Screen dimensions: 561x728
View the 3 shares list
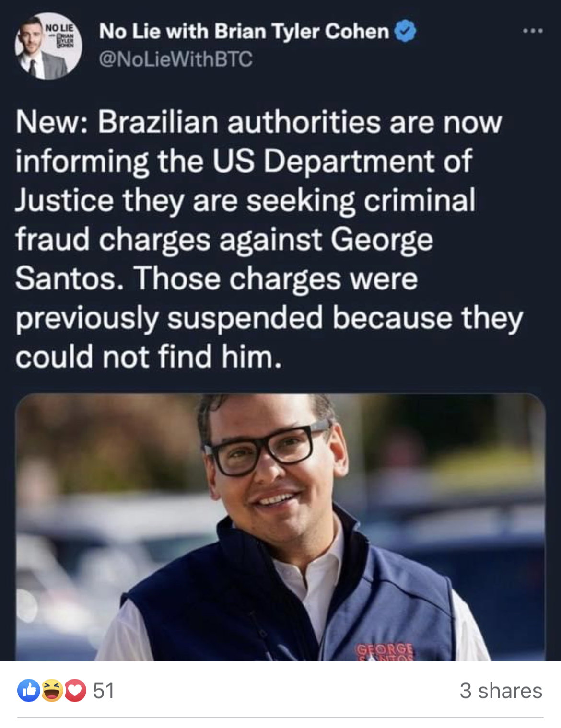(x=501, y=691)
